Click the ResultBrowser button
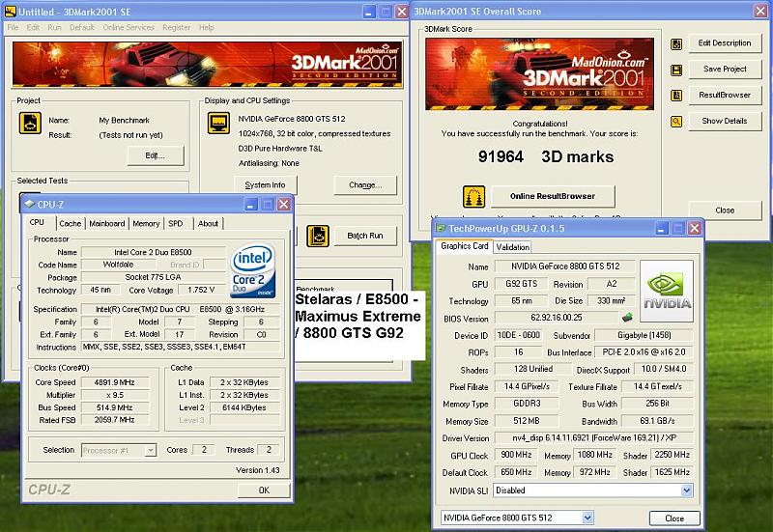773x532 pixels. [725, 95]
